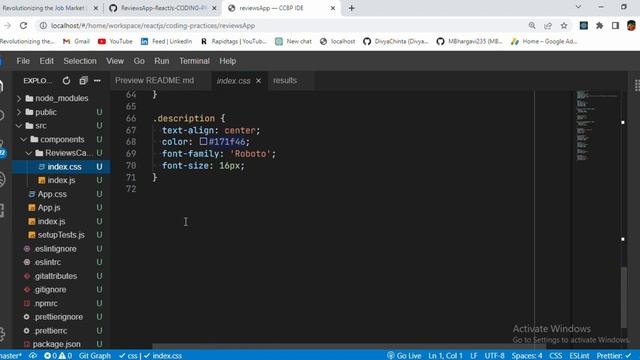
Task: Open a new browser tab
Action: (x=351, y=8)
